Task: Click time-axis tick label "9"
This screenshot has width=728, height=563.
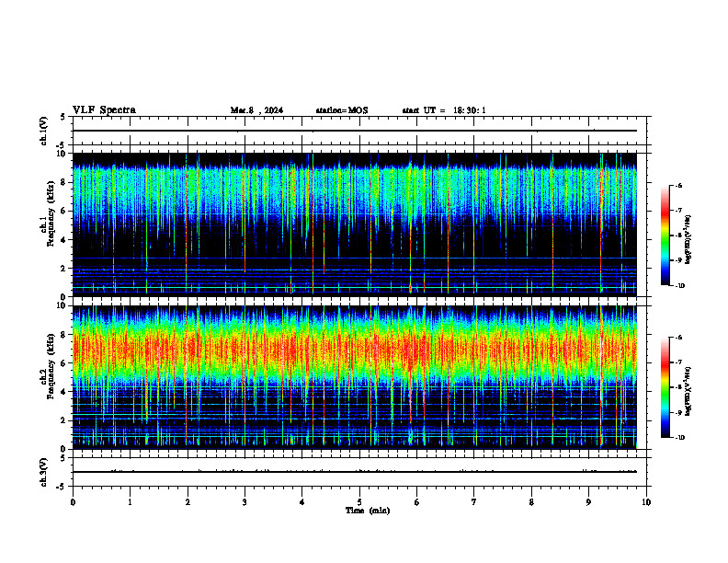Action: [588, 502]
